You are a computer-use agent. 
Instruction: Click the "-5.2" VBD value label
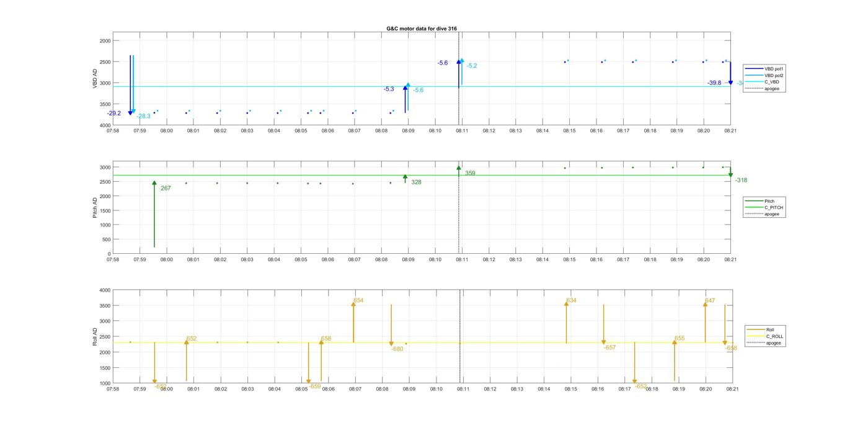point(472,66)
